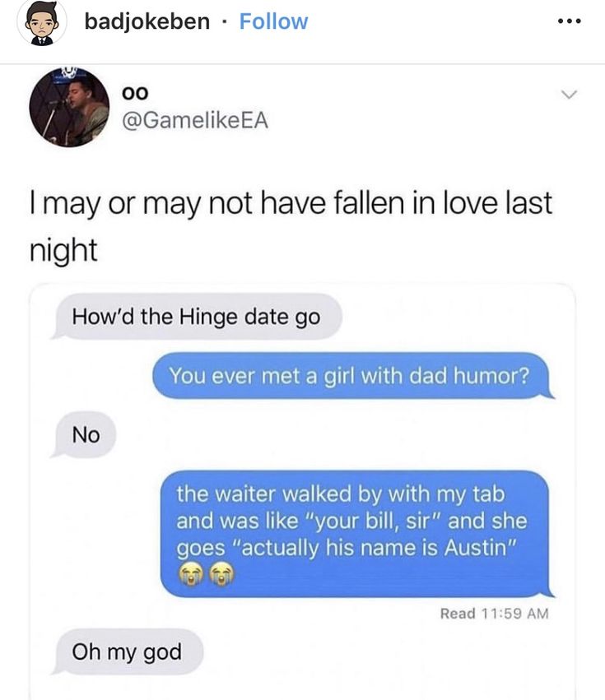Open the three-dot post options menu

[570, 21]
